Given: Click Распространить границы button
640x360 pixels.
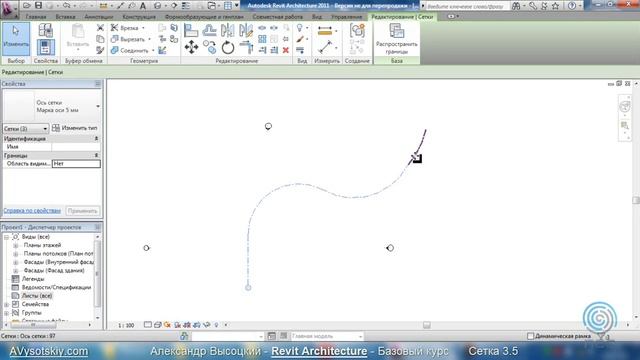Looking at the screenshot, I should coord(397,39).
